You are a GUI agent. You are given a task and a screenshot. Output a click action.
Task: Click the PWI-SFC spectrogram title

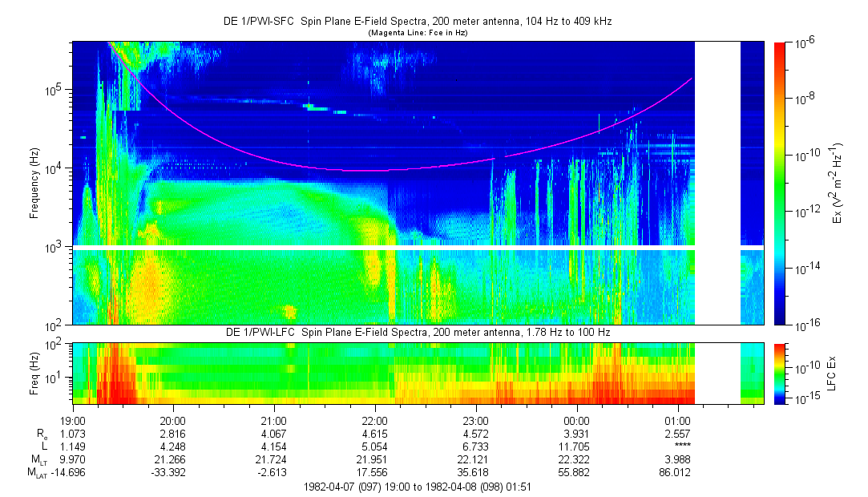click(x=417, y=20)
